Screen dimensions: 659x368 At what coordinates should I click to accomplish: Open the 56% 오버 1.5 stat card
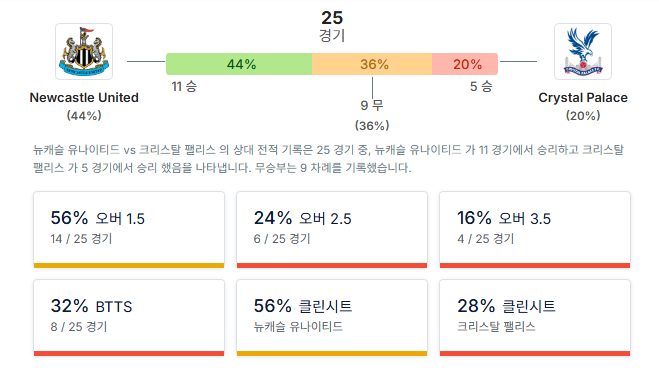129,229
